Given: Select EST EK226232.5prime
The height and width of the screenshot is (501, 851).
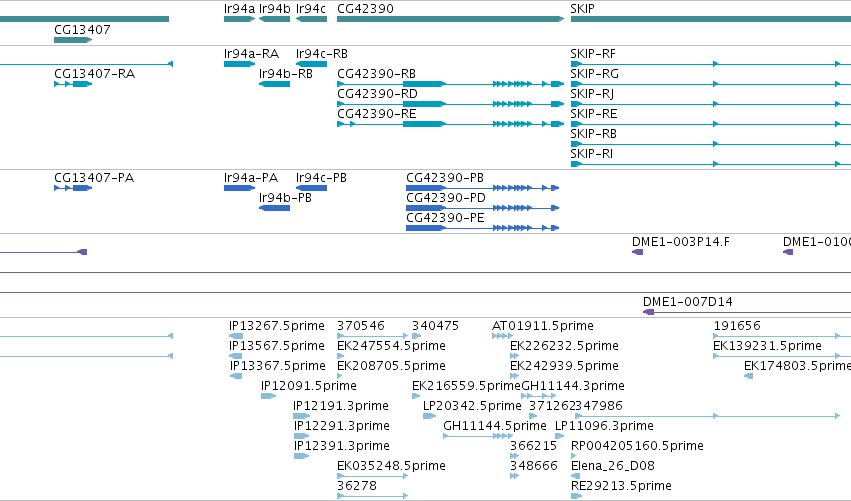Looking at the screenshot, I should click(515, 357).
